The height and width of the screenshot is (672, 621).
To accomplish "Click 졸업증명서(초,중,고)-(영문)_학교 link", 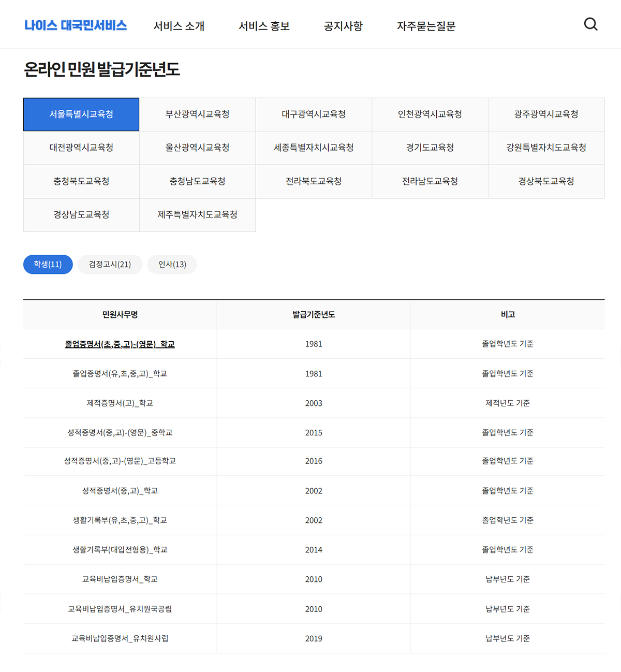I will pos(120,344).
